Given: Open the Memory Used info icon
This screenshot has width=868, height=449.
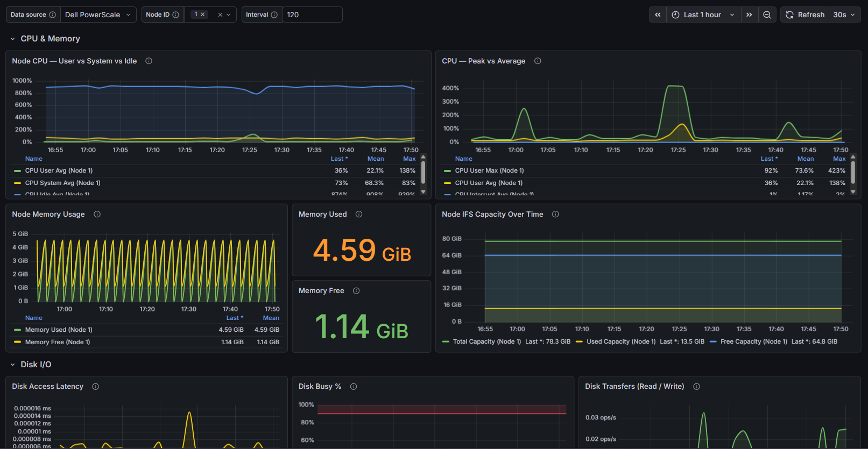Looking at the screenshot, I should point(359,214).
